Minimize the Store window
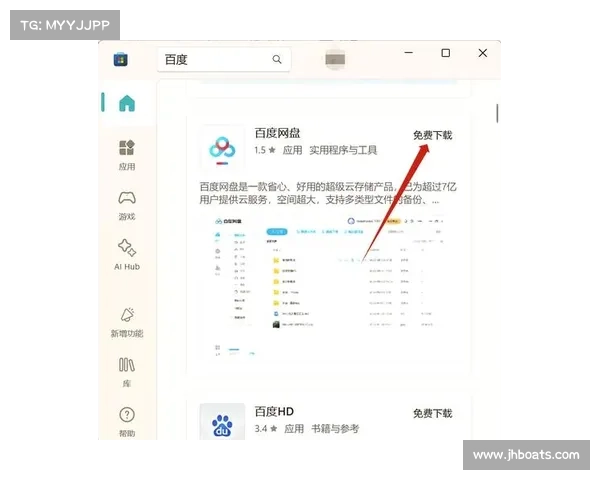 pyautogui.click(x=409, y=53)
